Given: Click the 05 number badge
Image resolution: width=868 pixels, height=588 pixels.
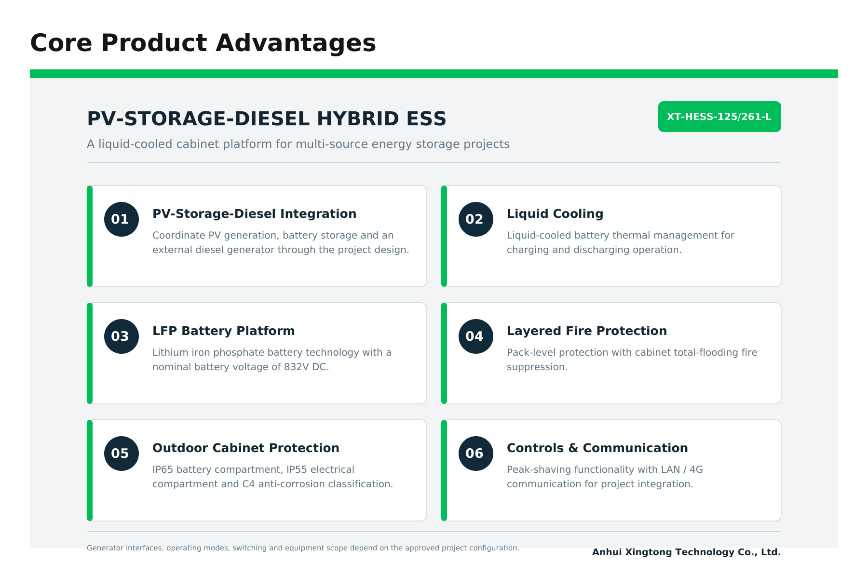Looking at the screenshot, I should tap(122, 454).
